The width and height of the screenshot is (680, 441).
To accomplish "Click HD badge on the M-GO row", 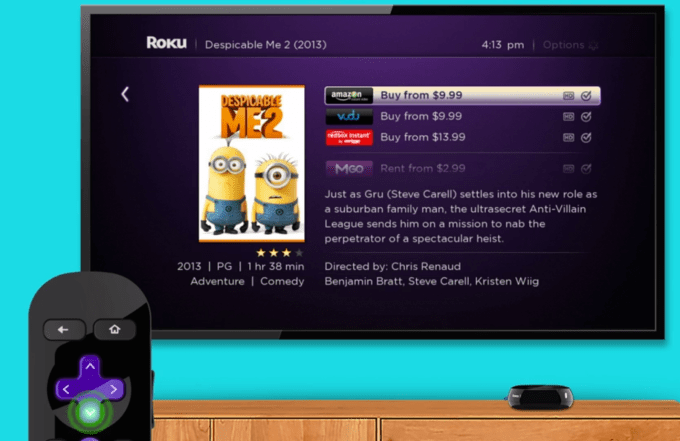I will coord(568,169).
